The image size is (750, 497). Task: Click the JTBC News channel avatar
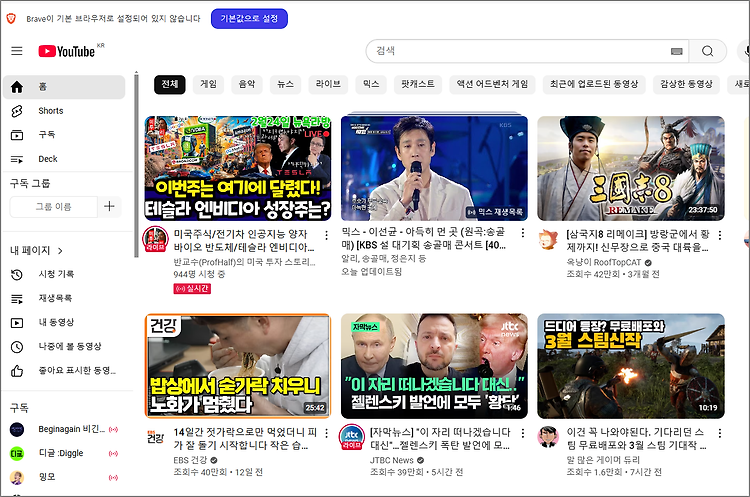352,437
